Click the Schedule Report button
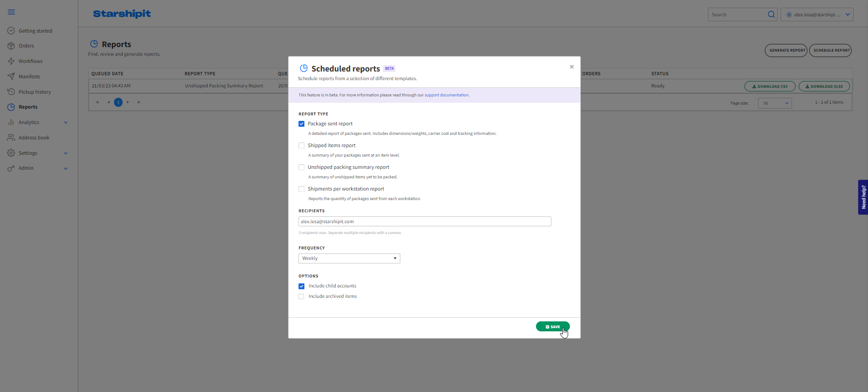 830,50
